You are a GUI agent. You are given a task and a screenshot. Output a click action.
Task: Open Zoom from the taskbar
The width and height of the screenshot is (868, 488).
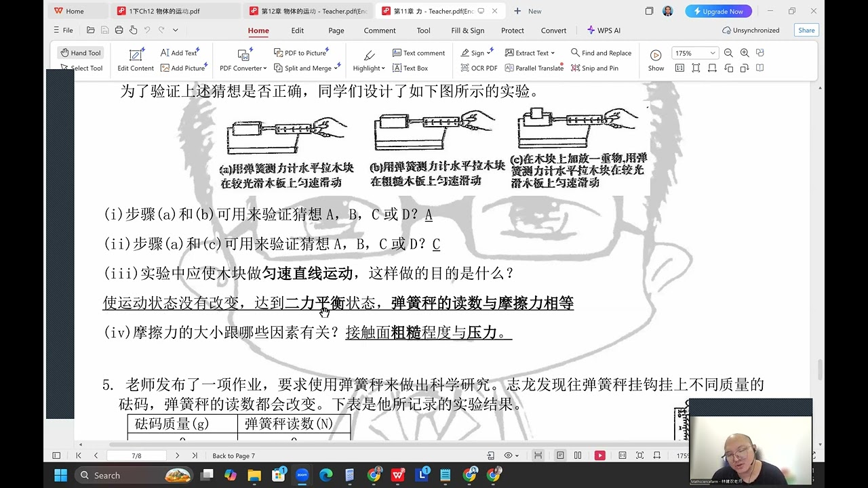point(302,475)
